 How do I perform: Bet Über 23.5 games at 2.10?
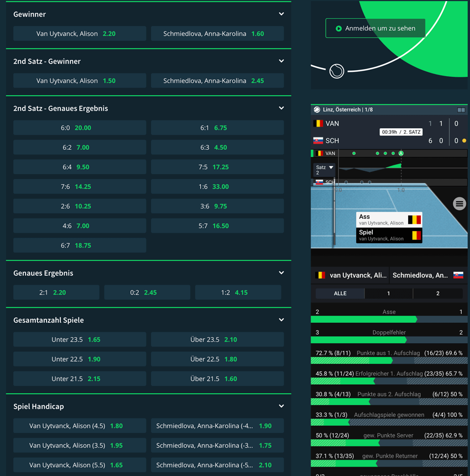[217, 339]
